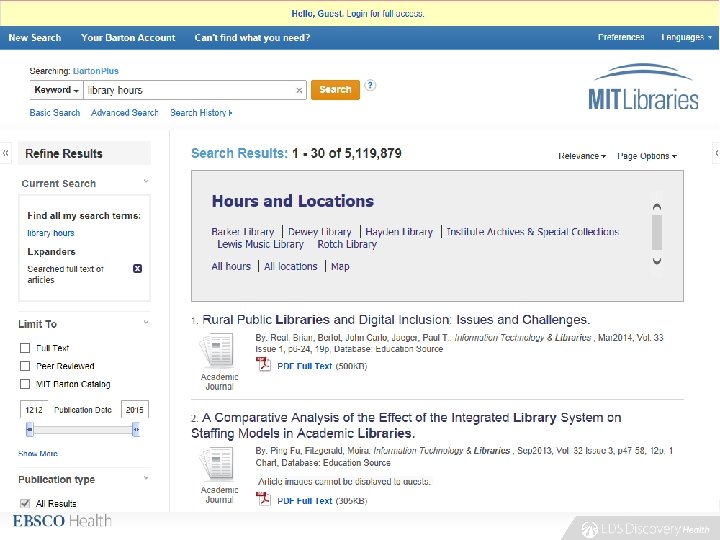Viewport: 720px width, 540px height.
Task: Open the Dewey Library link
Action: (x=320, y=231)
